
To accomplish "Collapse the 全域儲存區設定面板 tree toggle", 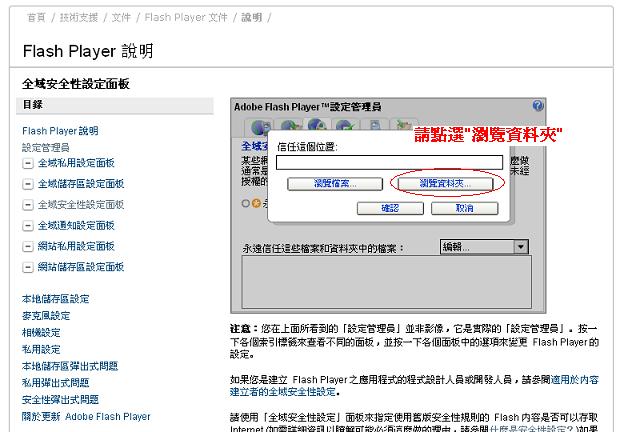I will [27, 184].
